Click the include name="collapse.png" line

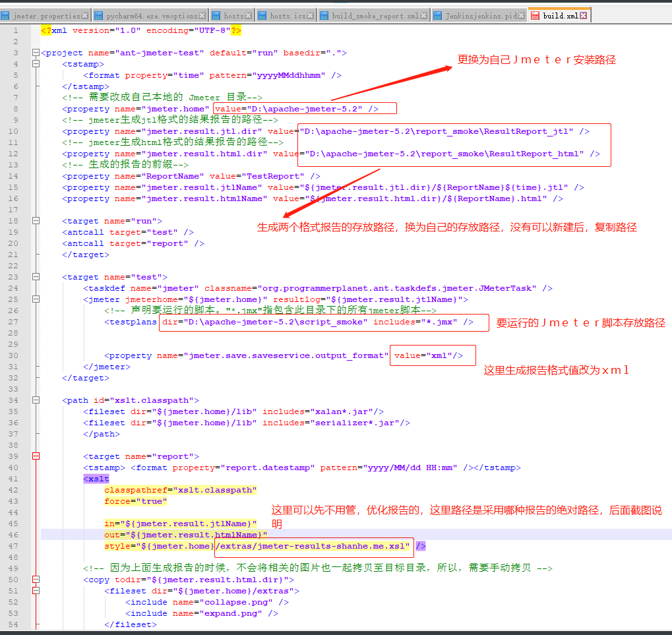[x=207, y=602]
